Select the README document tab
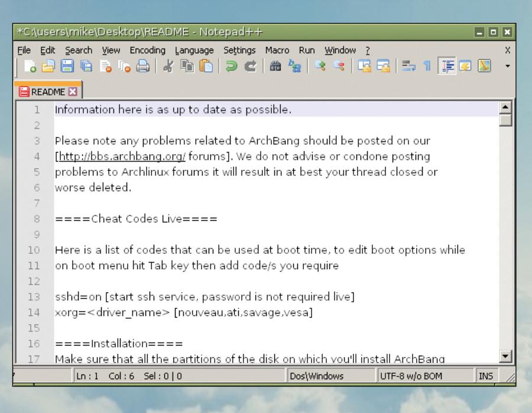 48,92
